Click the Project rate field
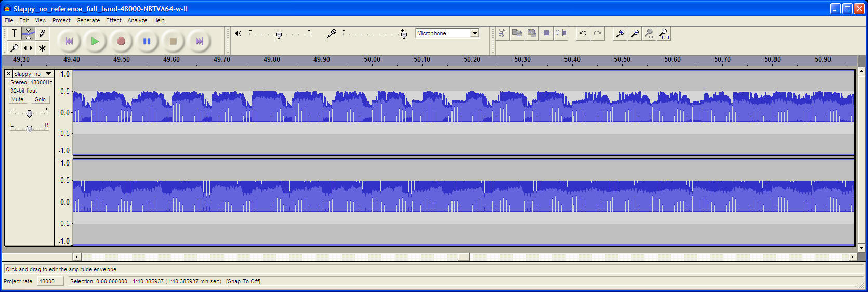Image resolution: width=868 pixels, height=292 pixels. 50,281
